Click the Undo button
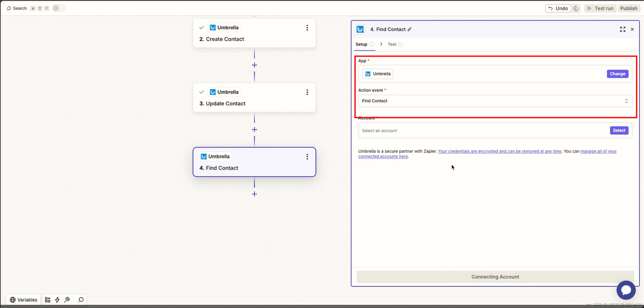The height and width of the screenshot is (308, 644). [558, 8]
